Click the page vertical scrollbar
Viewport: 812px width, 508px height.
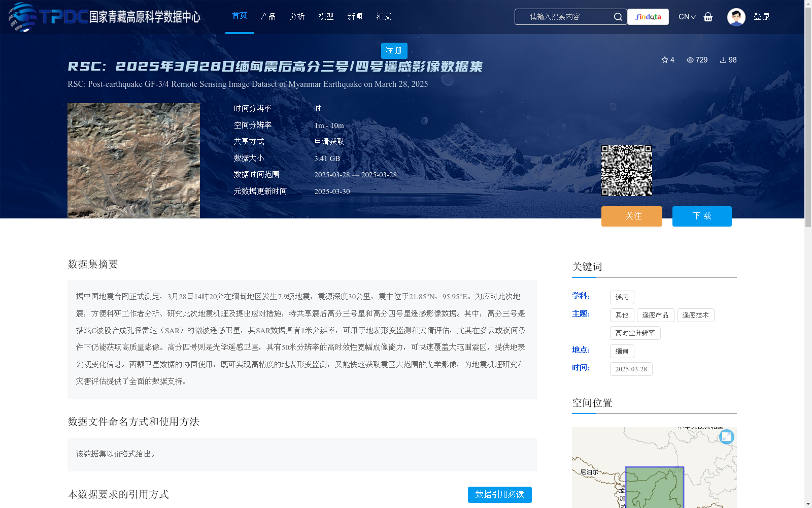(x=808, y=117)
